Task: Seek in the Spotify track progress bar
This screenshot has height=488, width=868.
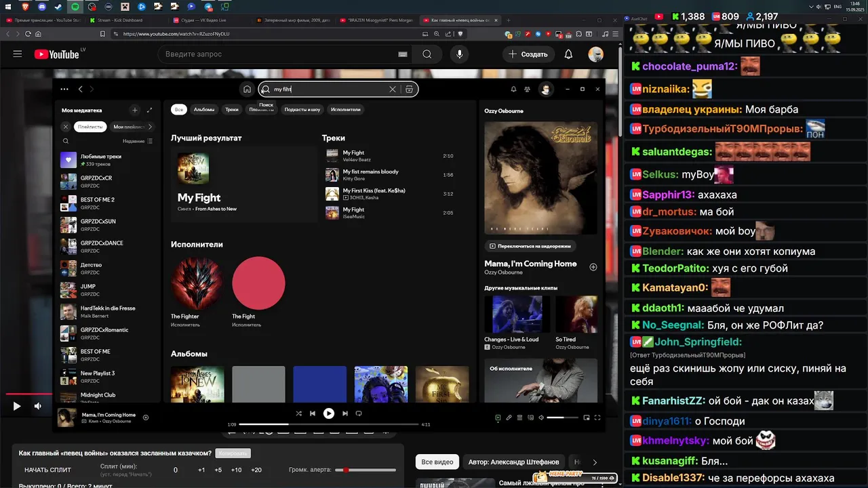Action: (x=328, y=424)
